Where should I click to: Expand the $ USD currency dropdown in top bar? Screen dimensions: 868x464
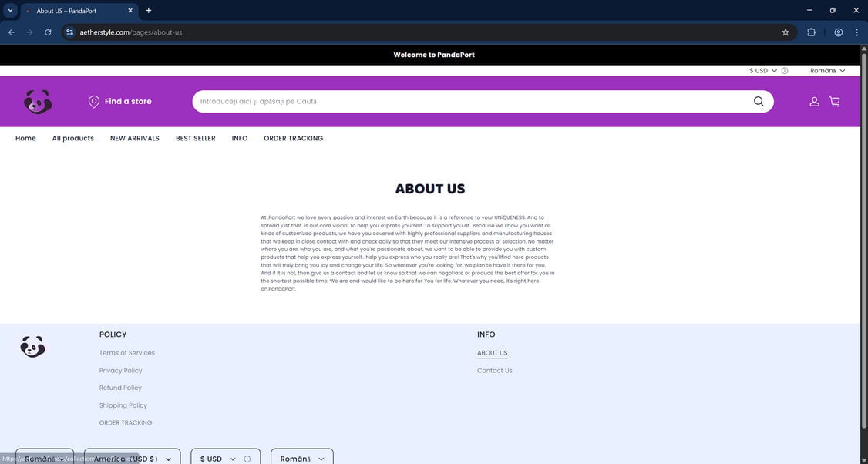tap(763, 71)
